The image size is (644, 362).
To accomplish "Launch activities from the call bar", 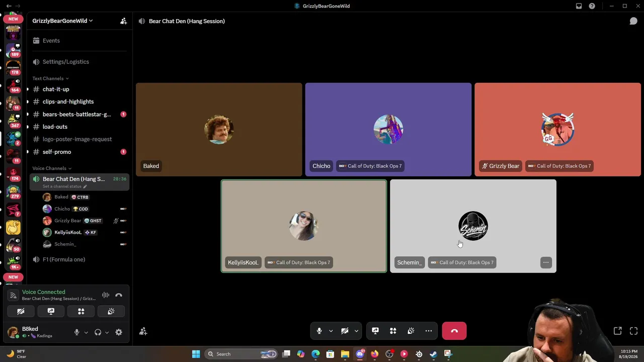I will [x=393, y=331].
